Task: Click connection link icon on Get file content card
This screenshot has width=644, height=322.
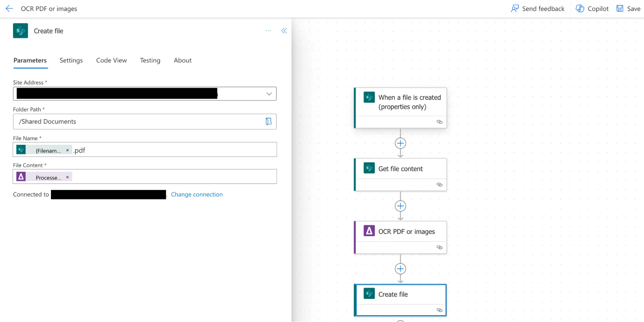Action: pos(439,185)
